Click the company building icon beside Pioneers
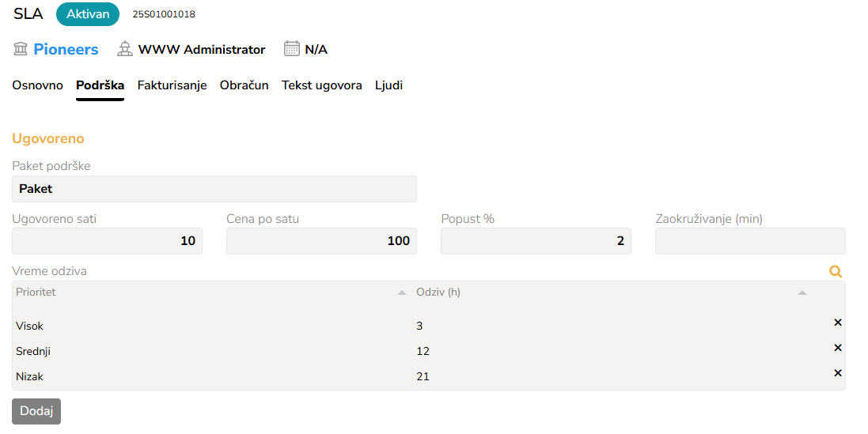This screenshot has width=868, height=434. tap(21, 49)
